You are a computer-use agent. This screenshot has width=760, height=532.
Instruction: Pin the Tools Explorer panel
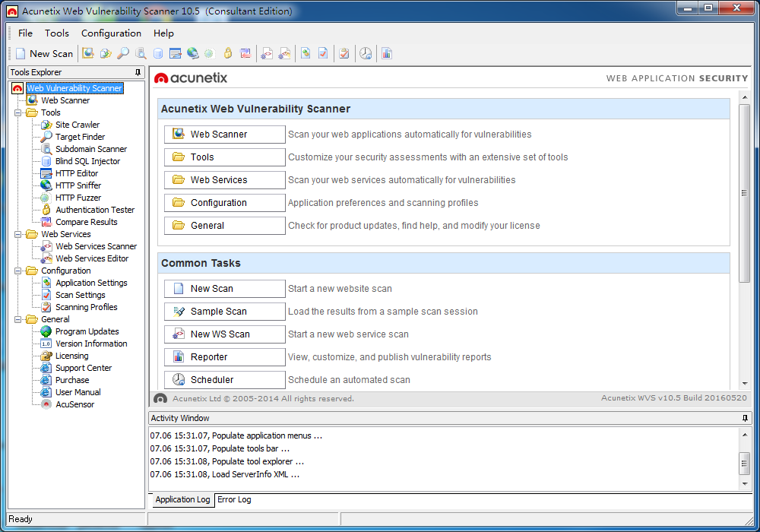tap(138, 72)
